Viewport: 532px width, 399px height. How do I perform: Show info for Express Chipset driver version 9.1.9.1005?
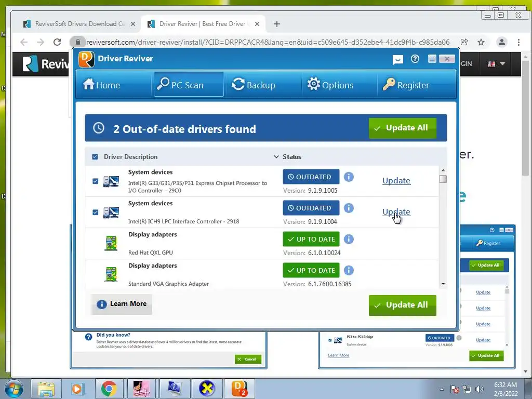[x=349, y=177]
